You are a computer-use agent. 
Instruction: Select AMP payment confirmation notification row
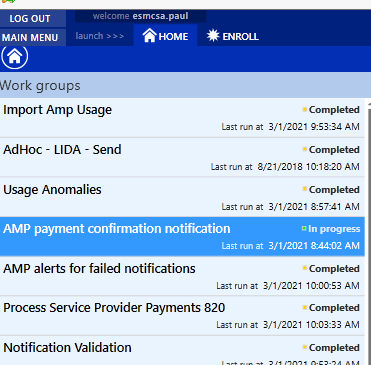tap(182, 236)
